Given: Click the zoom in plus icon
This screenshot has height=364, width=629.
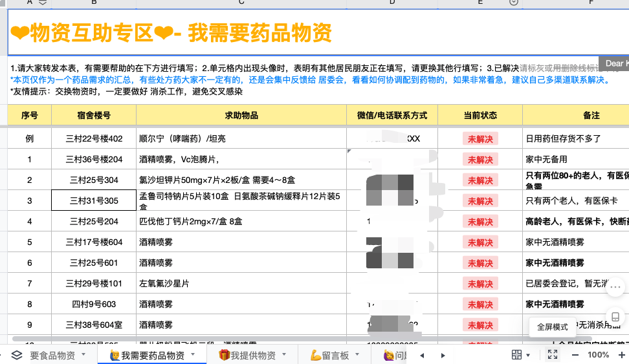Looking at the screenshot, I should [622, 355].
